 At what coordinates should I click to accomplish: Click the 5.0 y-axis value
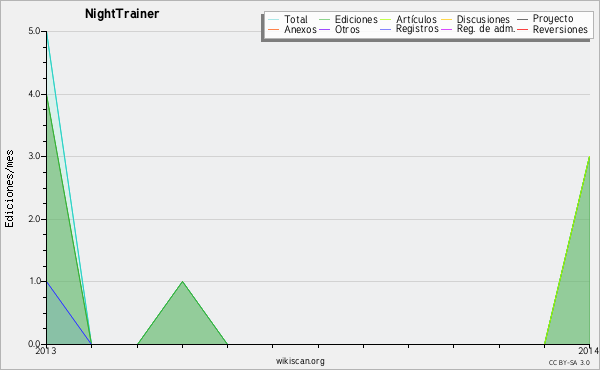tap(34, 31)
